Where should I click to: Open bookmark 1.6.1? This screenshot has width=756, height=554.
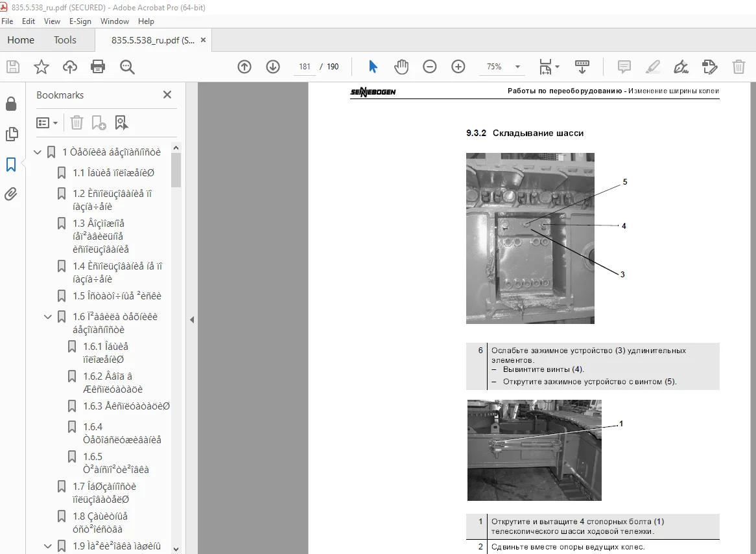(106, 352)
